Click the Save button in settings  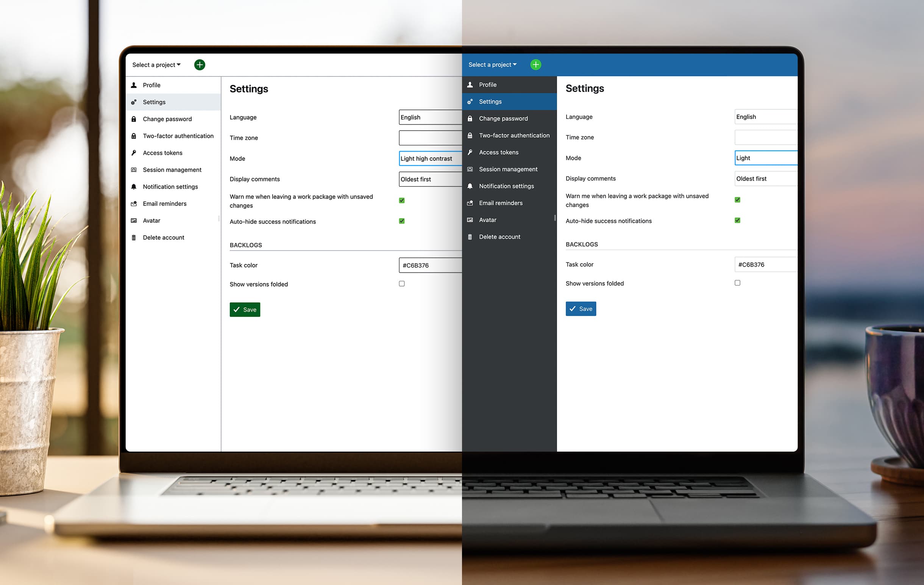coord(245,309)
